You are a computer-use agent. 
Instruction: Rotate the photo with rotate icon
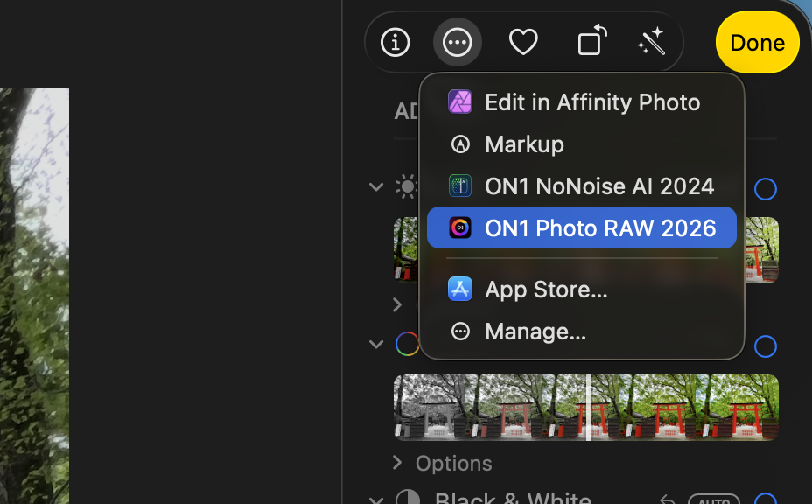(x=591, y=40)
